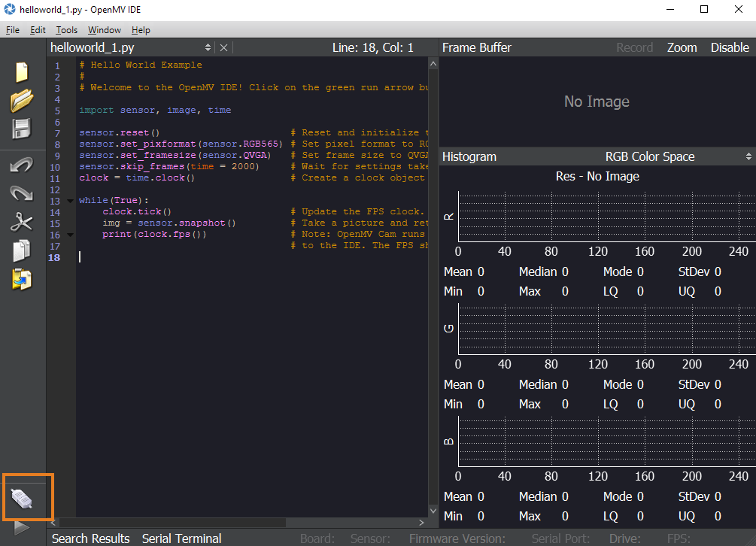Click the 'No Image' frame buffer area
Image resolution: width=756 pixels, height=546 pixels.
(597, 102)
